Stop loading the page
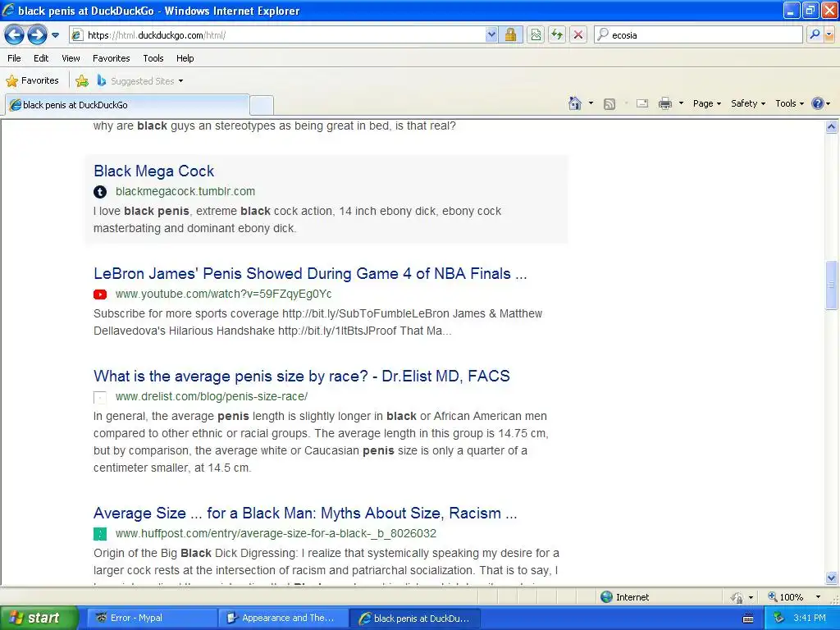 [578, 35]
